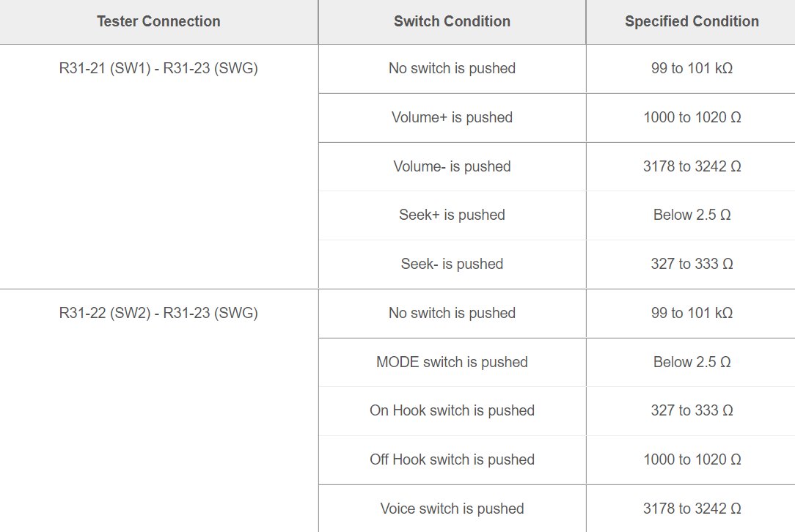Click the Off Hook switch is pushed cell
The height and width of the screenshot is (532, 795).
coord(452,459)
